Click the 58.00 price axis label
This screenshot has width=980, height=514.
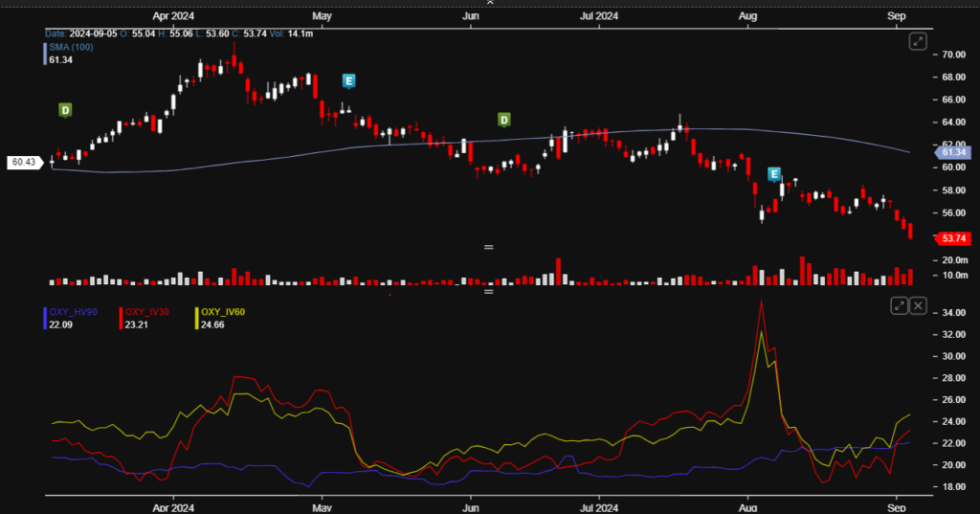(954, 190)
